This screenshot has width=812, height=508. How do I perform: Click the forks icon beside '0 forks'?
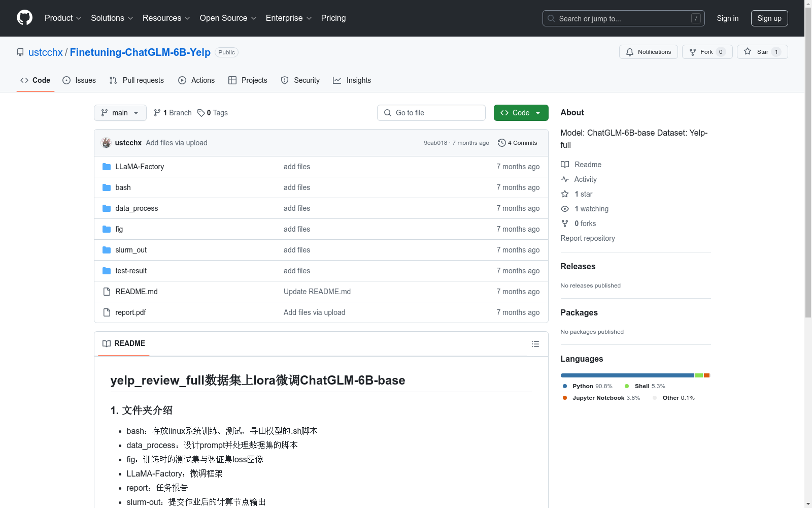(x=565, y=224)
